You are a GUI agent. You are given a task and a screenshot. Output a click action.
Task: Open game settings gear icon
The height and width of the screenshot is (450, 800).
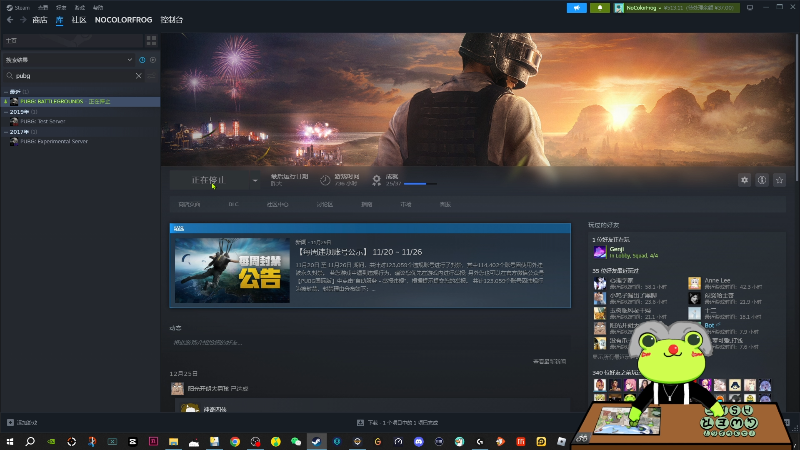pos(744,180)
